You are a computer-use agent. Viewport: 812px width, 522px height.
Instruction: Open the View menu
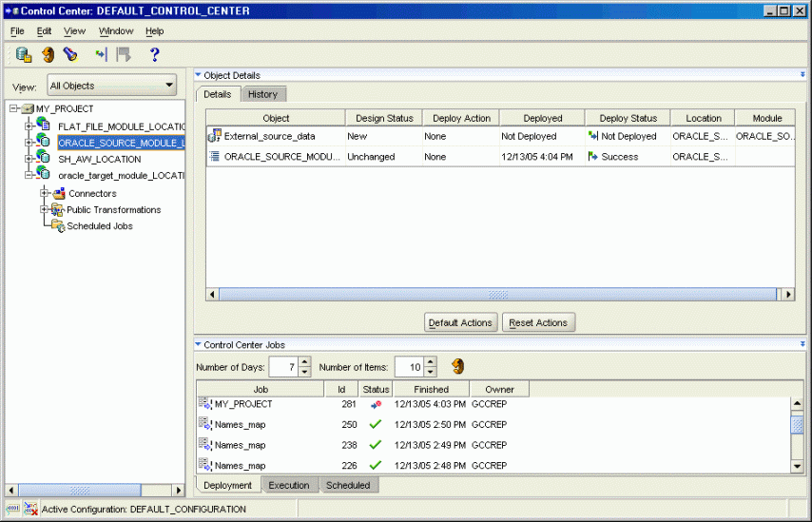(74, 31)
